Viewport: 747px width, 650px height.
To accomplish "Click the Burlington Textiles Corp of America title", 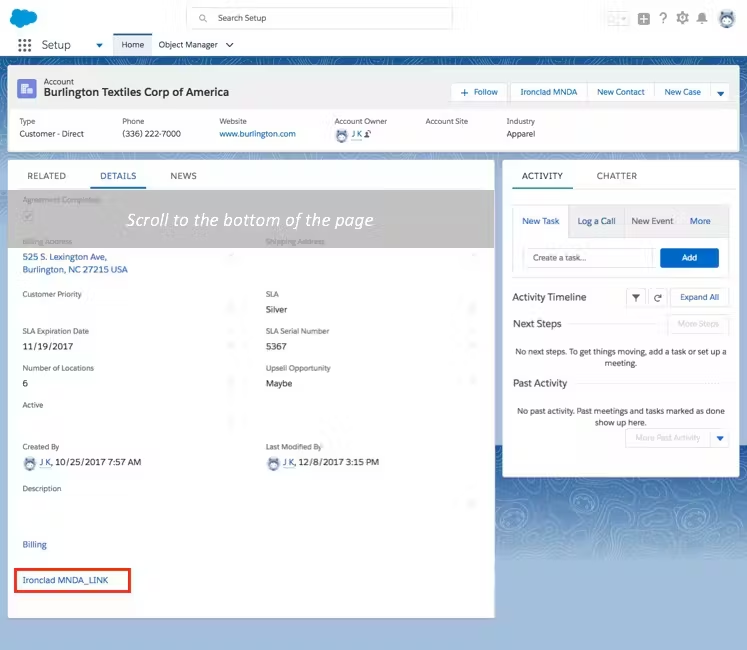I will pos(136,92).
